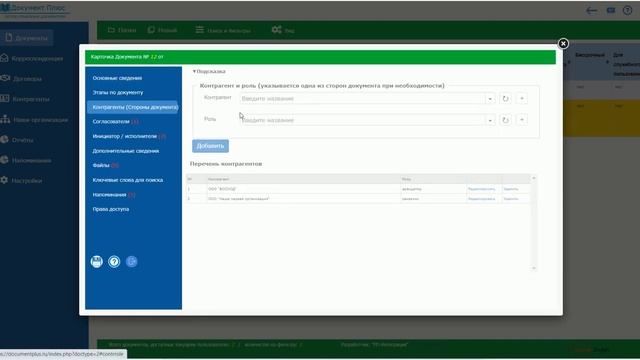640x360 pixels.
Task: Open the Контрагент dropdown arrow
Action: [490, 98]
